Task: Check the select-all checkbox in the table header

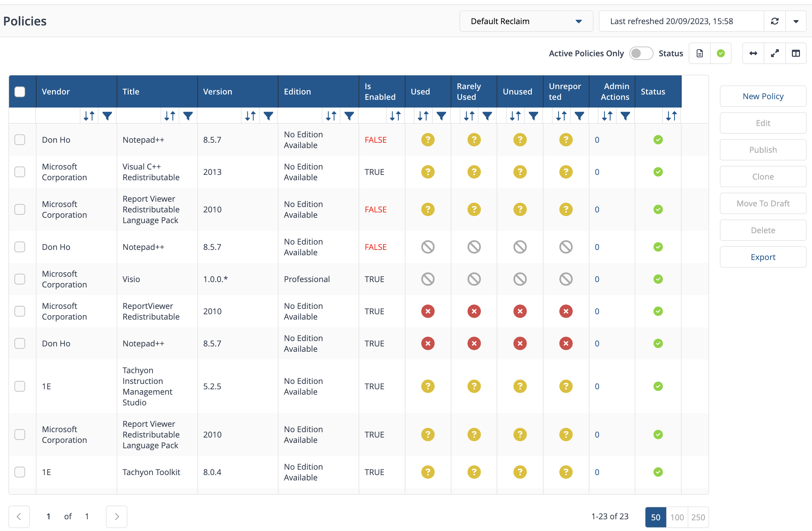Action: [x=20, y=91]
